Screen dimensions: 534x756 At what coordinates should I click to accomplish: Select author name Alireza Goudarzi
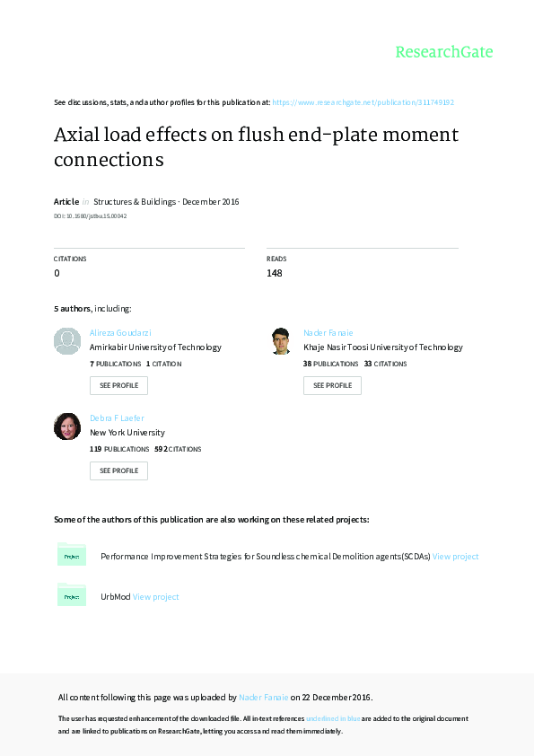(x=119, y=332)
